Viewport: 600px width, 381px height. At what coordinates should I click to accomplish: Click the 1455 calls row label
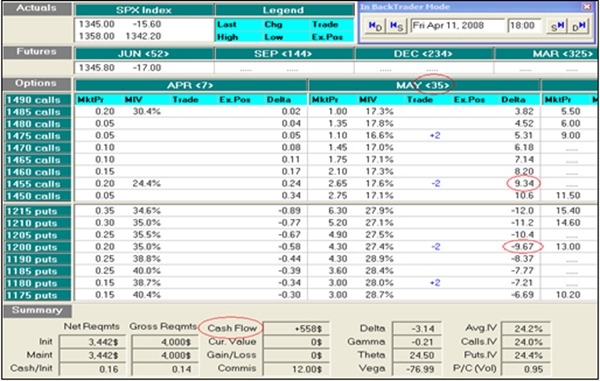click(x=38, y=184)
